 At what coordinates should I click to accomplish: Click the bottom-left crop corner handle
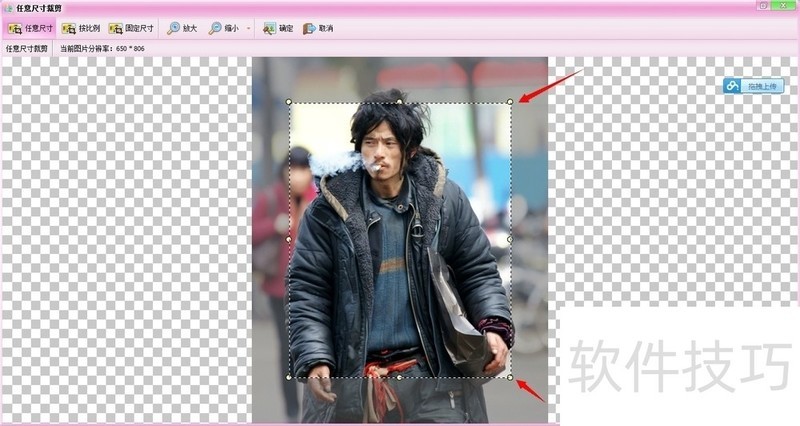point(289,378)
